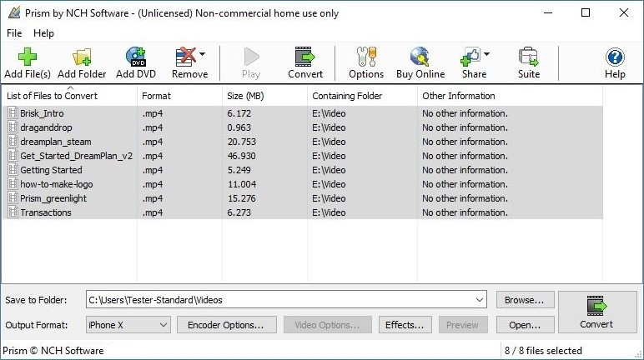The height and width of the screenshot is (360, 644).
Task: Expand the Share button dropdown arrow
Action: click(487, 55)
